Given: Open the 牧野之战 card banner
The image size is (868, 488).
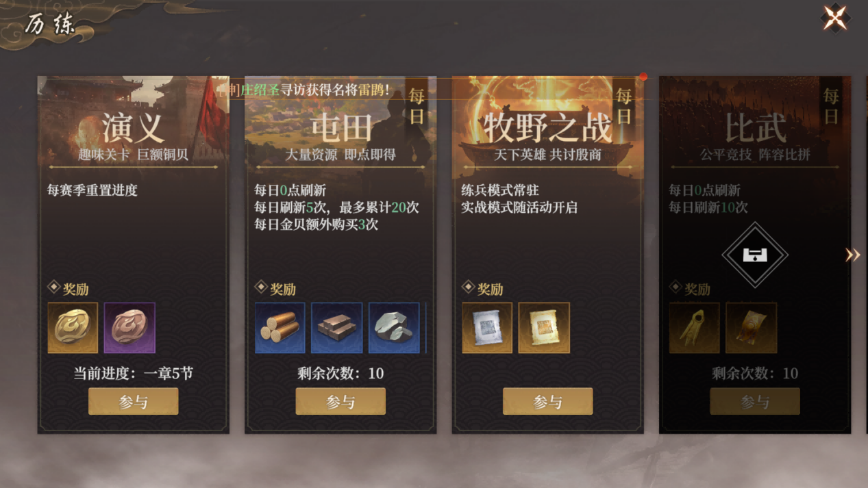Looking at the screenshot, I should [548, 127].
